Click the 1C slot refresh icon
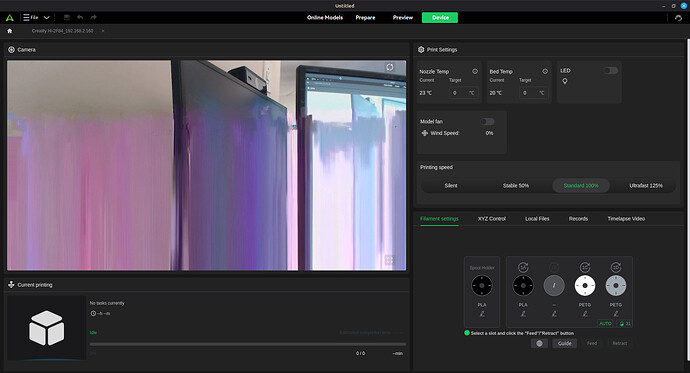Image resolution: width=690 pixels, height=373 pixels. pyautogui.click(x=585, y=267)
